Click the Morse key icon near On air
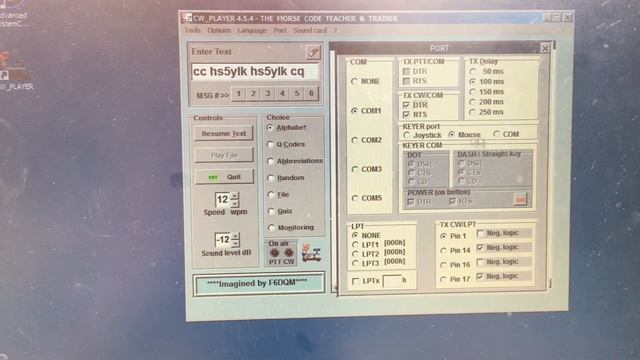 [312, 253]
